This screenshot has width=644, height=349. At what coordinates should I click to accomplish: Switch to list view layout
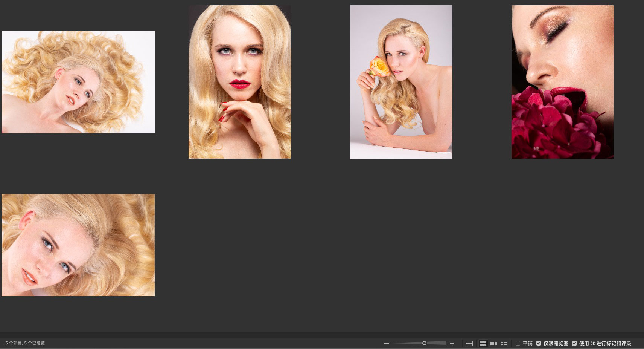[504, 343]
